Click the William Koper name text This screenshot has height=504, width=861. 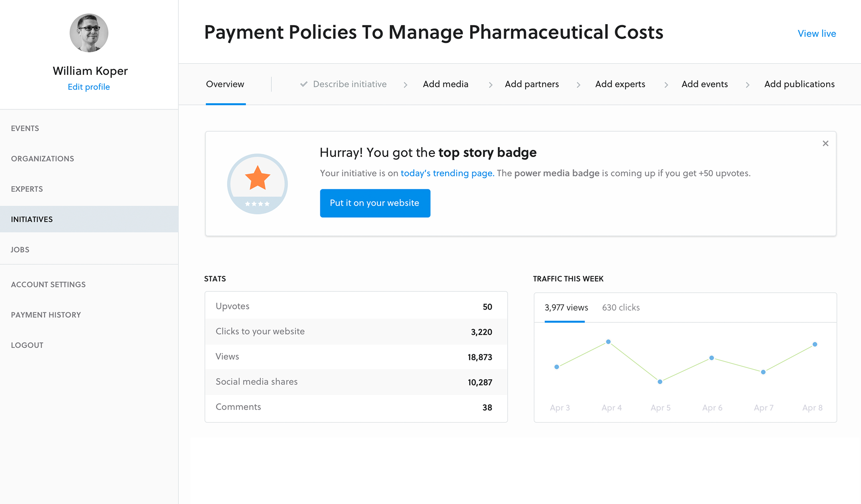(x=90, y=71)
